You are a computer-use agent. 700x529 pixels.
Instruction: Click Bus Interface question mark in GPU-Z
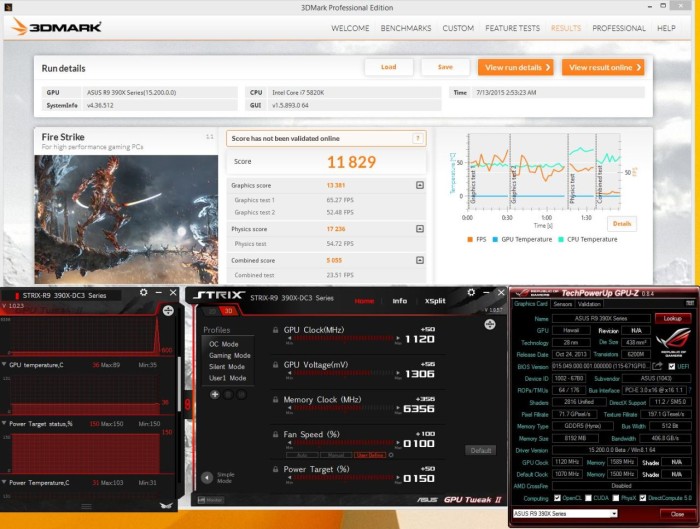(690, 390)
